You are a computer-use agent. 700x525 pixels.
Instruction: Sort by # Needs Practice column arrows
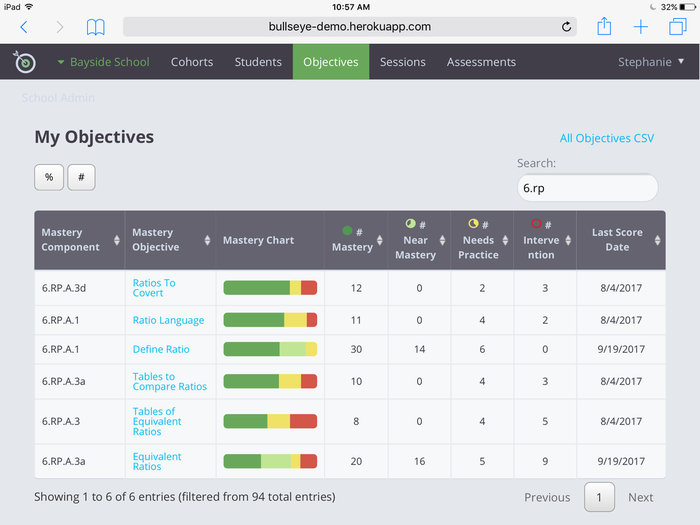pyautogui.click(x=505, y=240)
